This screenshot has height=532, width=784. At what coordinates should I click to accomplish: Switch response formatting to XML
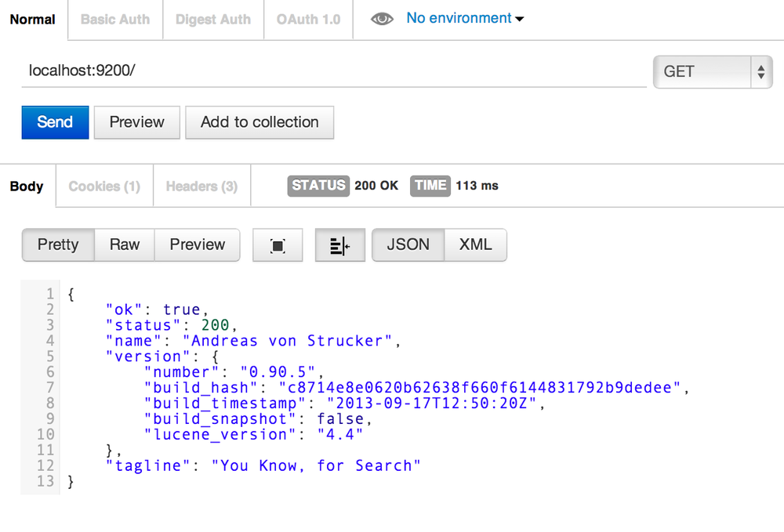(x=475, y=244)
